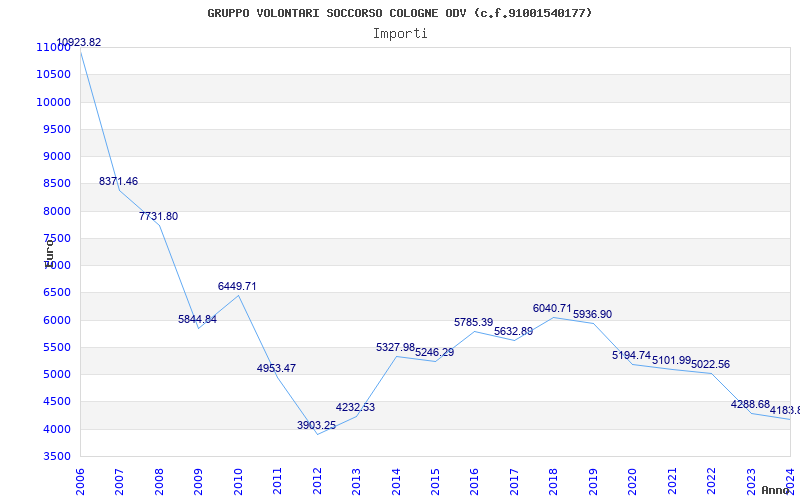Click x-axis year 2012
The height and width of the screenshot is (500, 800).
[317, 481]
